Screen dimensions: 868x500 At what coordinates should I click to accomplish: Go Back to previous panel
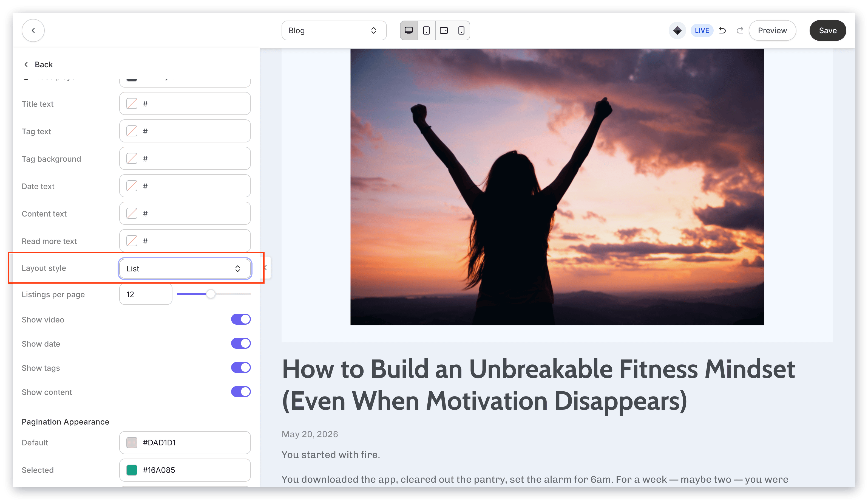tap(38, 64)
